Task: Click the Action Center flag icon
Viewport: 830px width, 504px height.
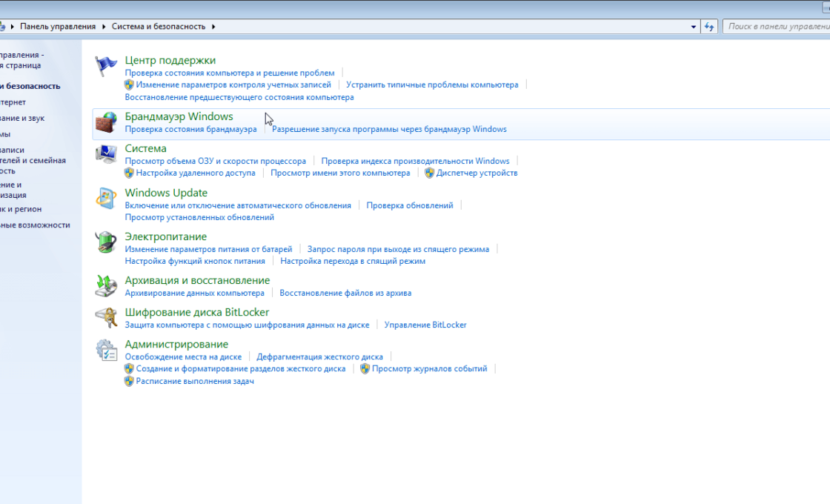Action: tap(107, 66)
